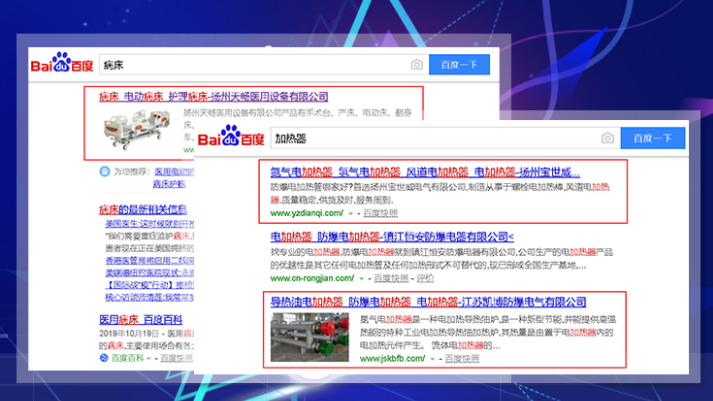The image size is (713, 401).
Task: Click the Baidu logo in the 加热器 window
Action: [231, 136]
